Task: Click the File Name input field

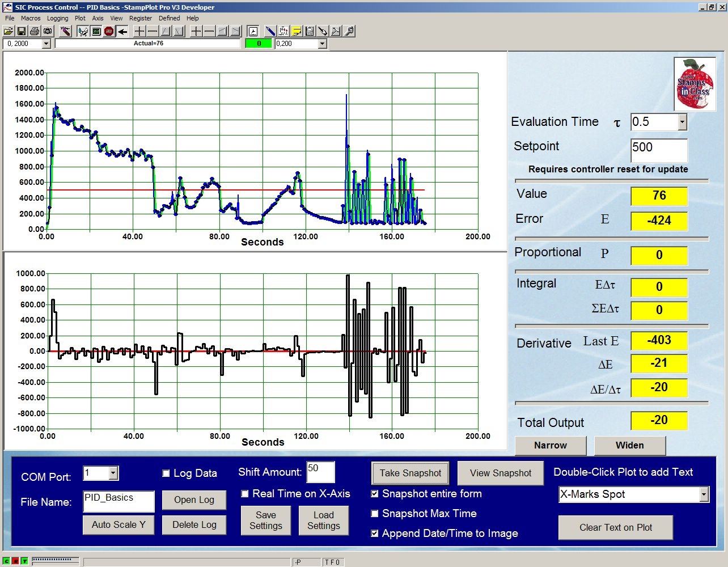Action: point(118,501)
